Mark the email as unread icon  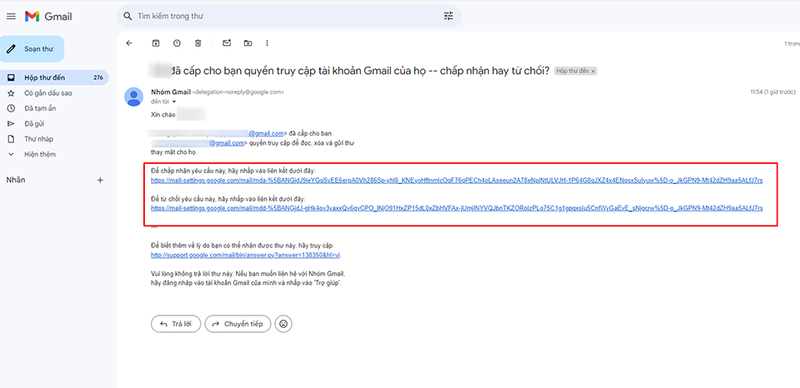point(227,43)
